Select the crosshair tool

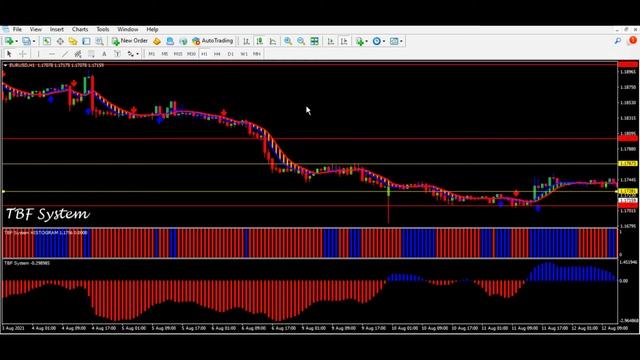pyautogui.click(x=23, y=54)
